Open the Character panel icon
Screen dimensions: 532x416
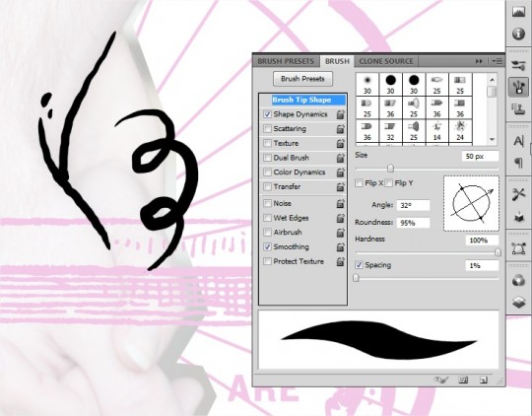tap(518, 141)
